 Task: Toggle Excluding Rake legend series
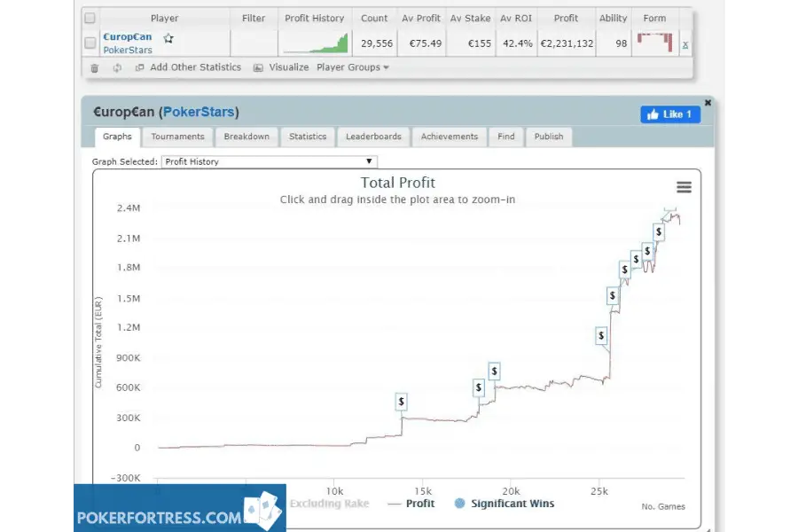click(x=329, y=504)
